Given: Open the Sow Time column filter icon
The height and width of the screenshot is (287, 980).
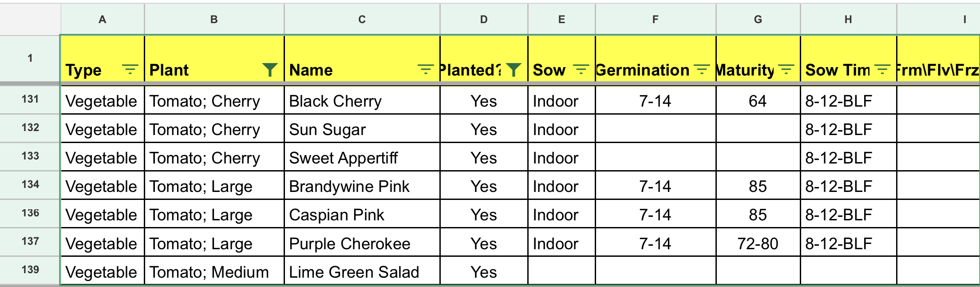Looking at the screenshot, I should coord(882,70).
